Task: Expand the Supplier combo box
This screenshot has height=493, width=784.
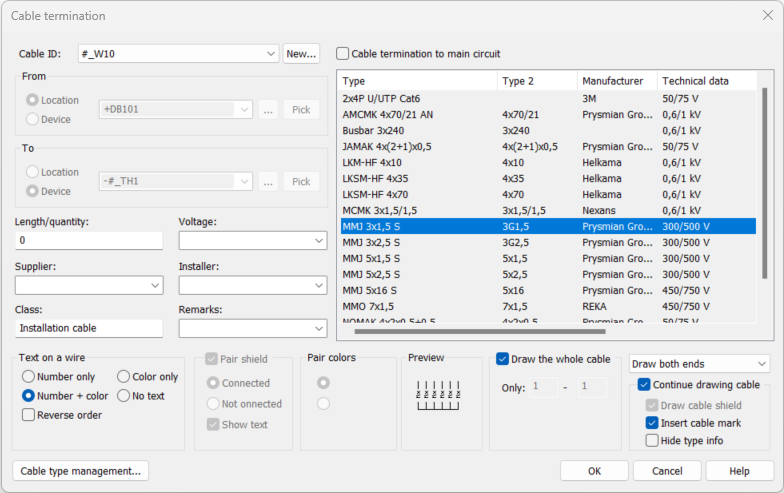Action: point(154,286)
